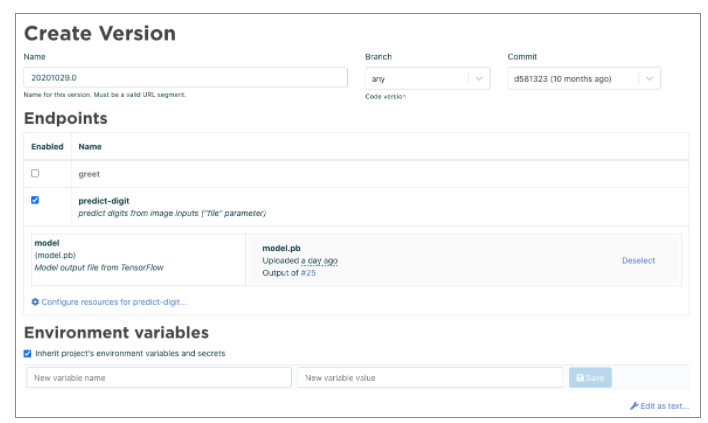This screenshot has width=708, height=423.
Task: Click Configure resources for predict-digit link
Action: [x=113, y=302]
